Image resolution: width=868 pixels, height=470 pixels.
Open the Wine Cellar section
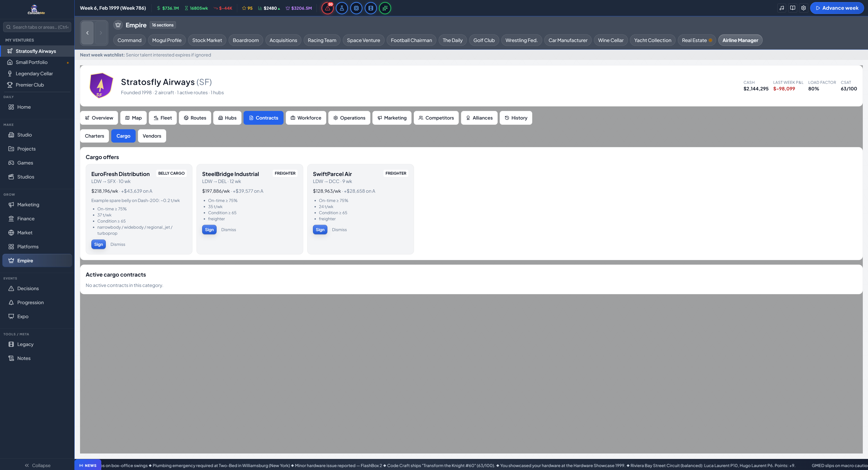(x=611, y=40)
